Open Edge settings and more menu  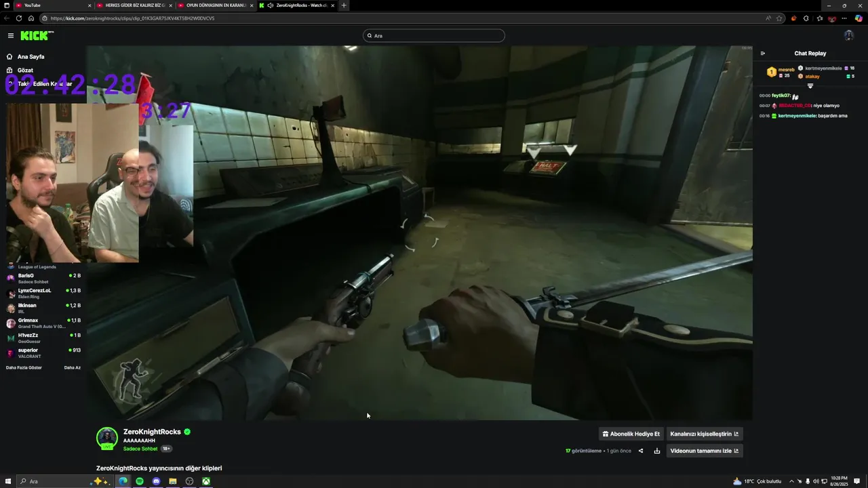click(x=845, y=18)
